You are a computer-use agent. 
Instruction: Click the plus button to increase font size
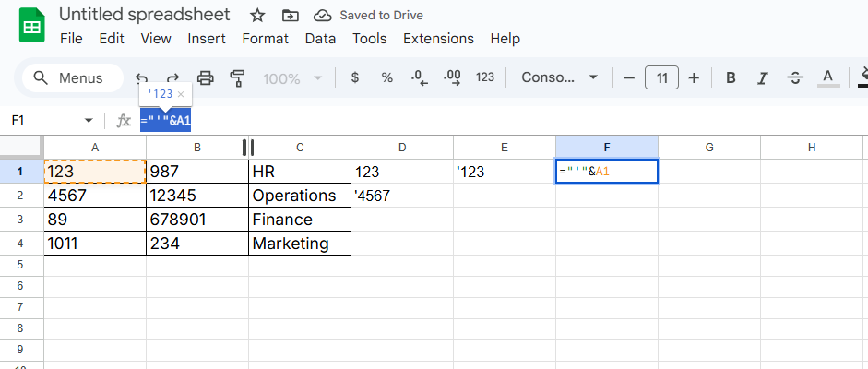(x=694, y=78)
